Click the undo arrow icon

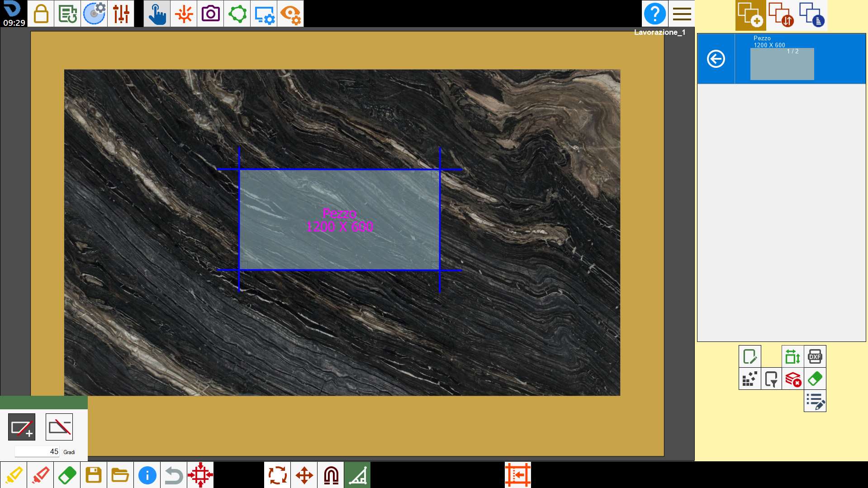click(173, 475)
